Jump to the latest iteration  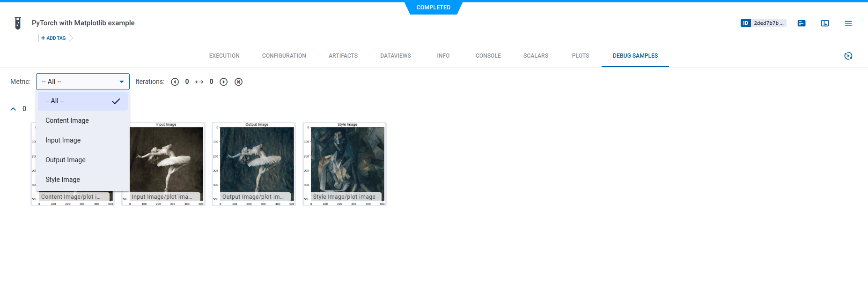[239, 82]
